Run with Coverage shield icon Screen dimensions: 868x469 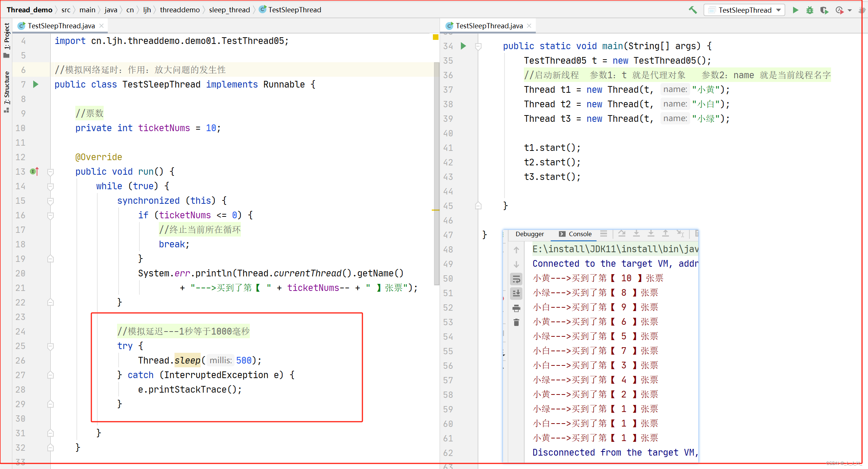pos(824,10)
